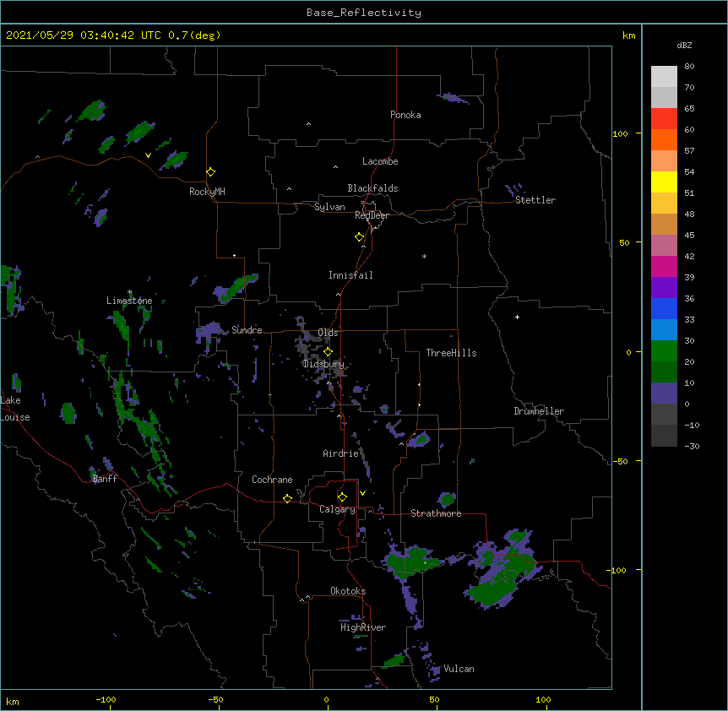Select the Lacombe city label
The height and width of the screenshot is (711, 728).
[x=380, y=161]
